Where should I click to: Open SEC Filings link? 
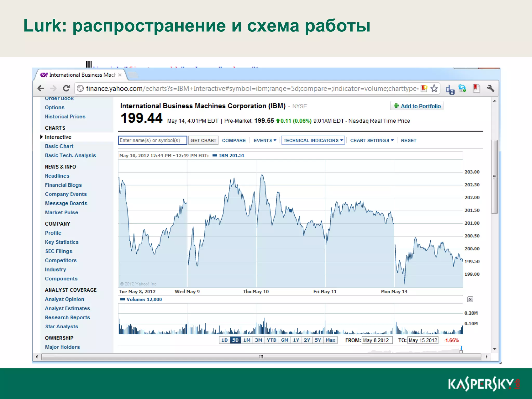(x=59, y=251)
